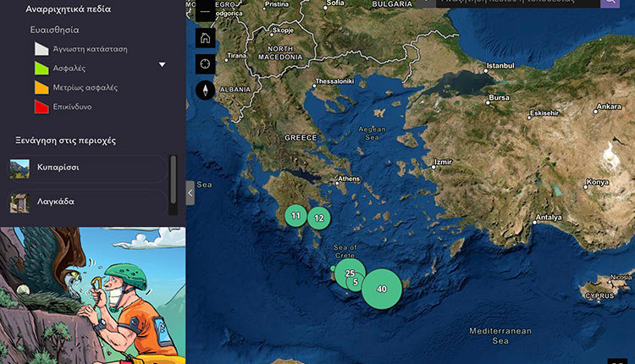Click the Izmir map label

[x=443, y=162]
